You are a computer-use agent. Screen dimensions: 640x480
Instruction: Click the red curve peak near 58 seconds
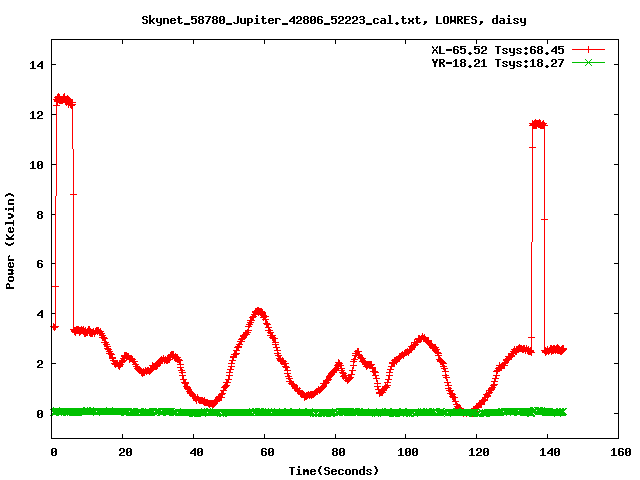[x=259, y=312]
